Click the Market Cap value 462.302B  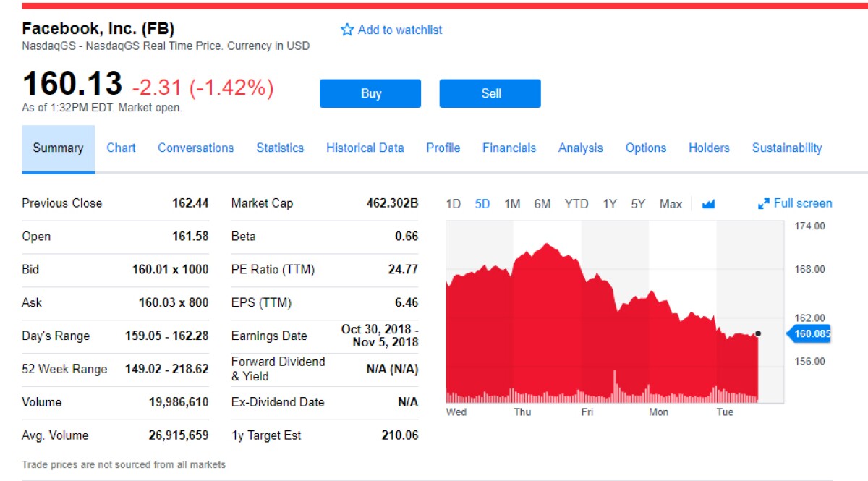tap(392, 203)
